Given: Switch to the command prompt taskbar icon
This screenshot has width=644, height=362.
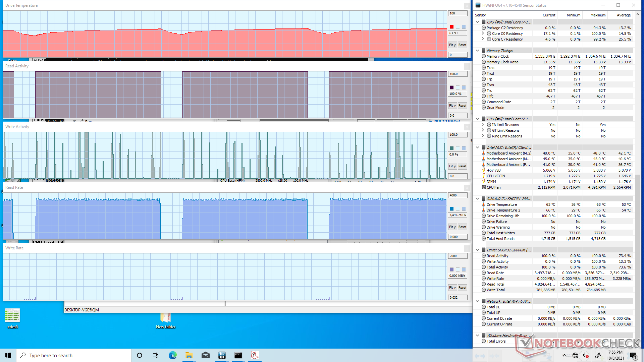Looking at the screenshot, I should pos(238,355).
